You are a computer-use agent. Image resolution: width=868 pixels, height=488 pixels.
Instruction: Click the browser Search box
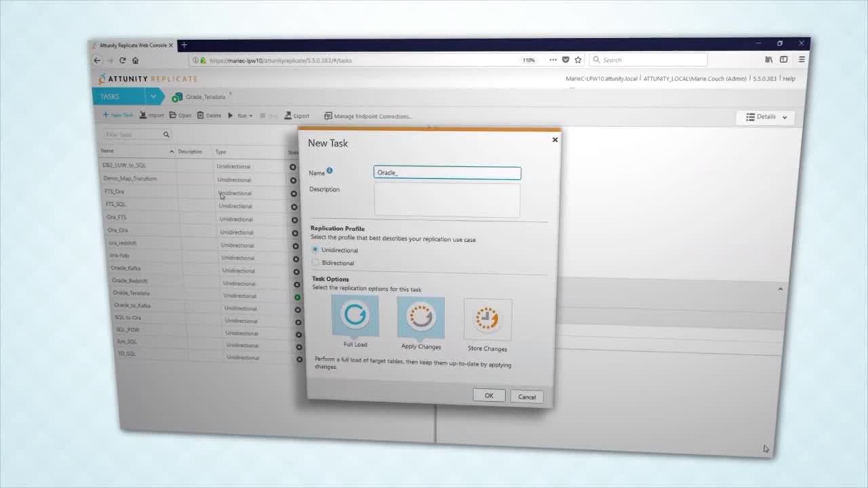pos(648,60)
